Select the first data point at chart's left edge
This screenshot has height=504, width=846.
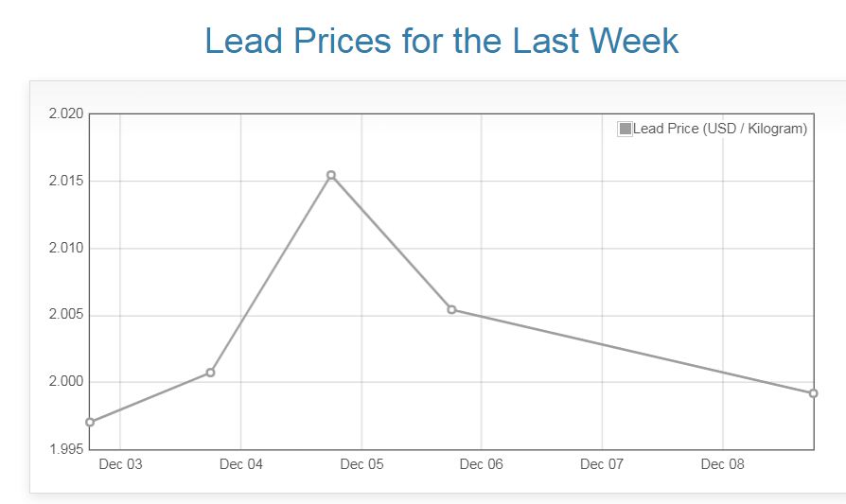[x=90, y=422]
